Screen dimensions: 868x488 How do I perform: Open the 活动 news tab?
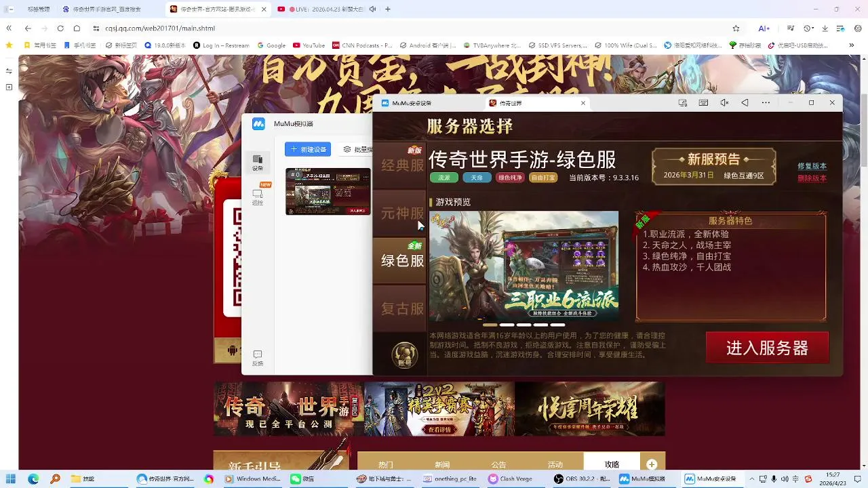coord(555,464)
